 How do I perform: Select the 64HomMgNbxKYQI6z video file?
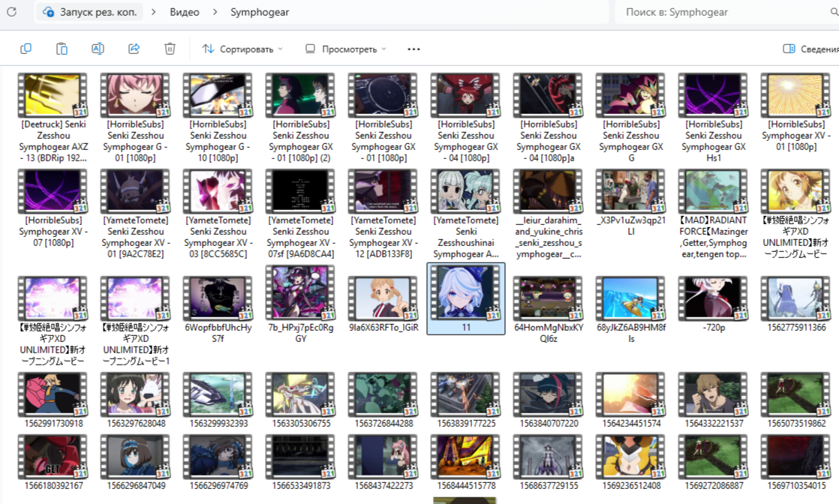(x=549, y=310)
